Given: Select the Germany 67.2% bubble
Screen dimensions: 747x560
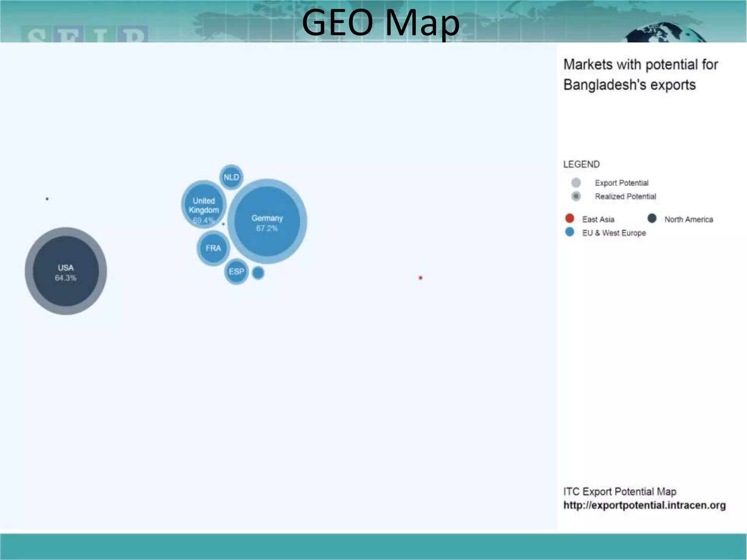Looking at the screenshot, I should [x=267, y=222].
